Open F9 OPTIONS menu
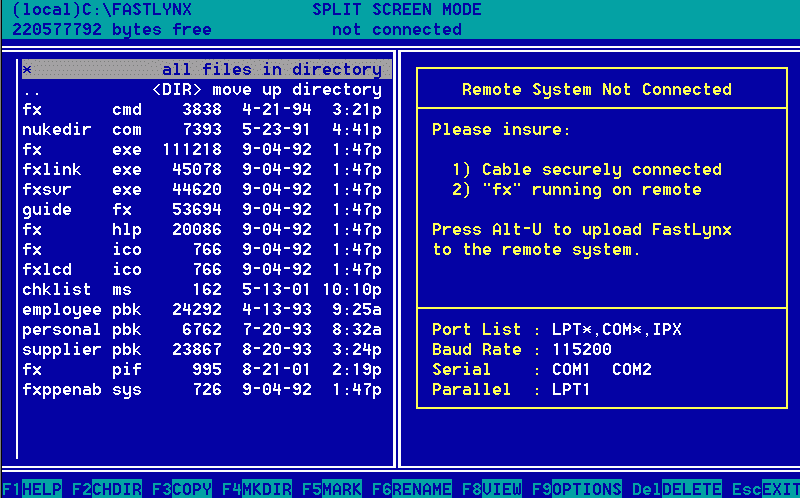 (x=576, y=489)
